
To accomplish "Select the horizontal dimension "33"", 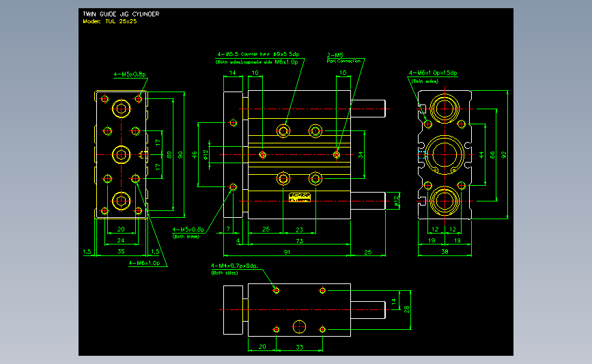I will (x=299, y=347).
